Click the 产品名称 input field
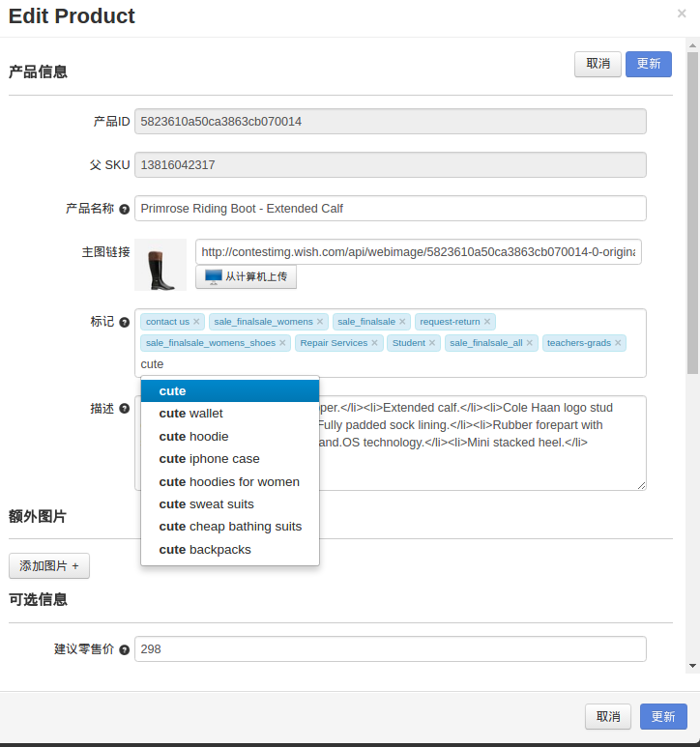 [390, 209]
